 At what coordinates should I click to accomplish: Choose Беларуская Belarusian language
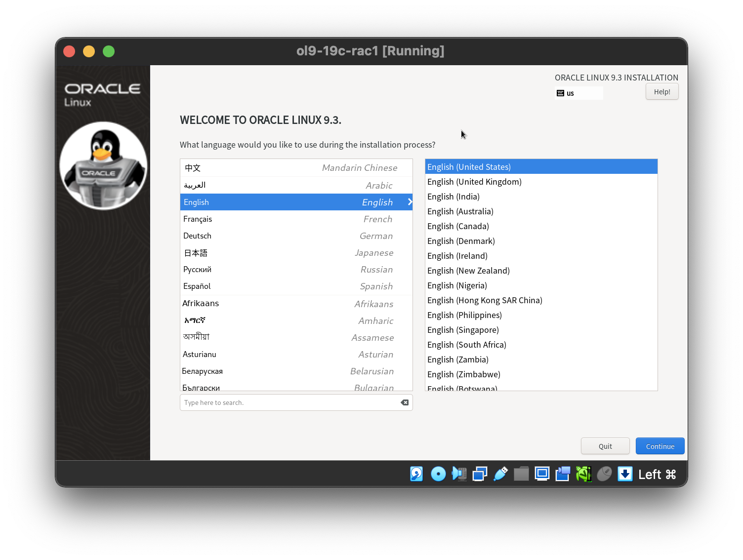coord(296,371)
